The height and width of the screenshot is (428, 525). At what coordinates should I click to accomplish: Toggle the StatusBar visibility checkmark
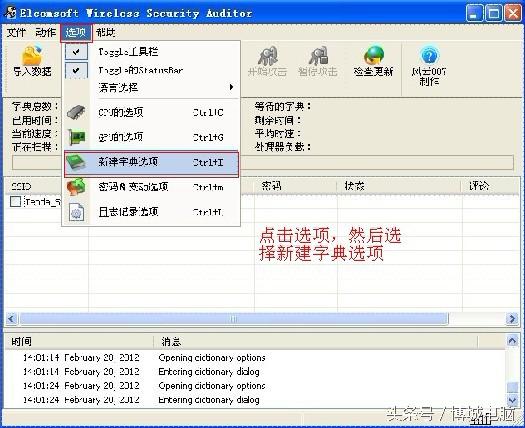pos(76,70)
